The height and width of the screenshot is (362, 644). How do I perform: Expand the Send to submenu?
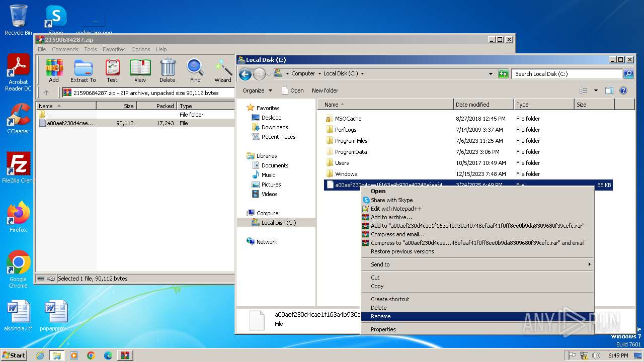coord(478,264)
